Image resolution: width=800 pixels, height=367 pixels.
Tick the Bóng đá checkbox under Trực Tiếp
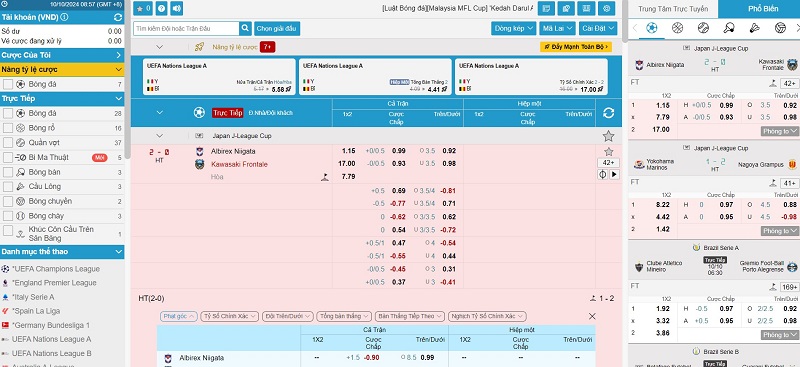coord(8,113)
